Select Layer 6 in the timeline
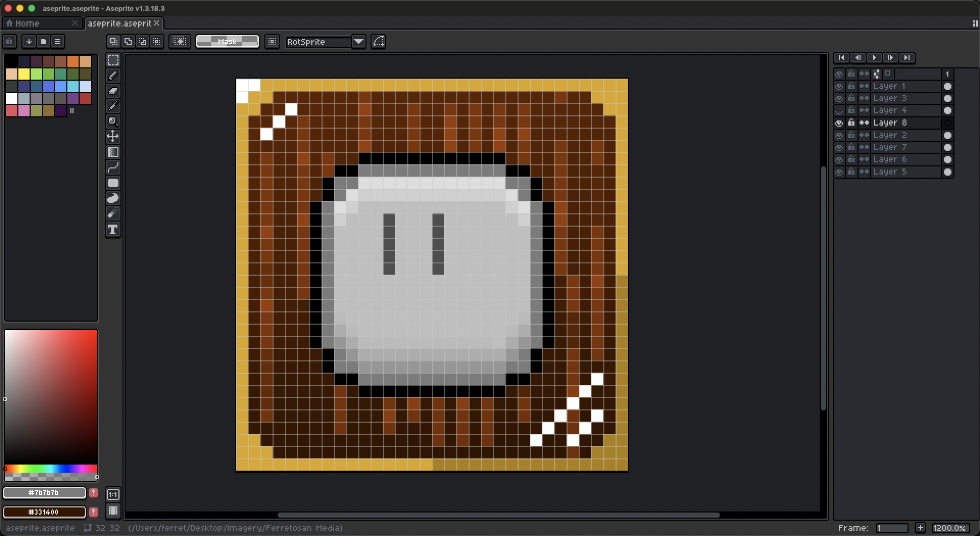The width and height of the screenshot is (980, 536). pos(905,160)
